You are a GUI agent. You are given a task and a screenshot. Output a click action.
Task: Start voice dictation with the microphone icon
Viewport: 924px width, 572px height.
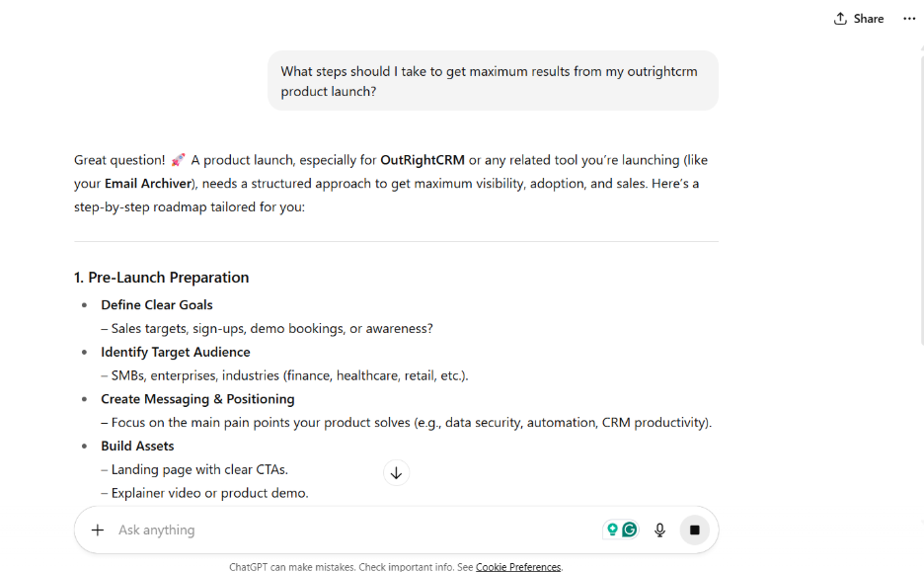point(660,530)
